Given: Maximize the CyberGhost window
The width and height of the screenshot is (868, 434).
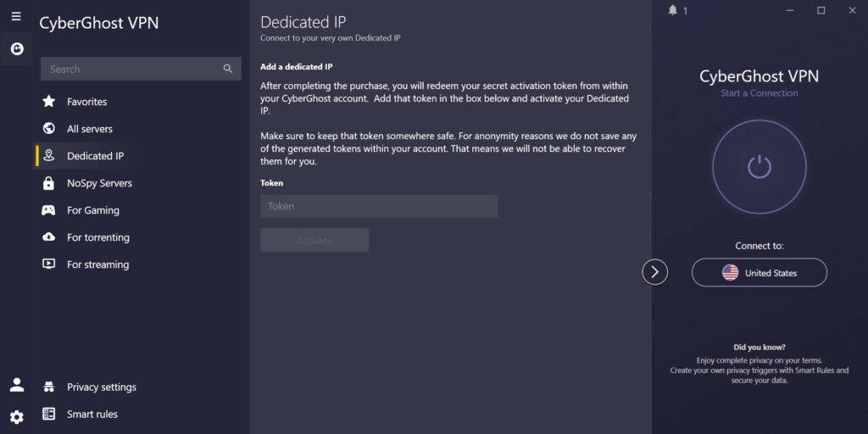Looking at the screenshot, I should pyautogui.click(x=821, y=10).
